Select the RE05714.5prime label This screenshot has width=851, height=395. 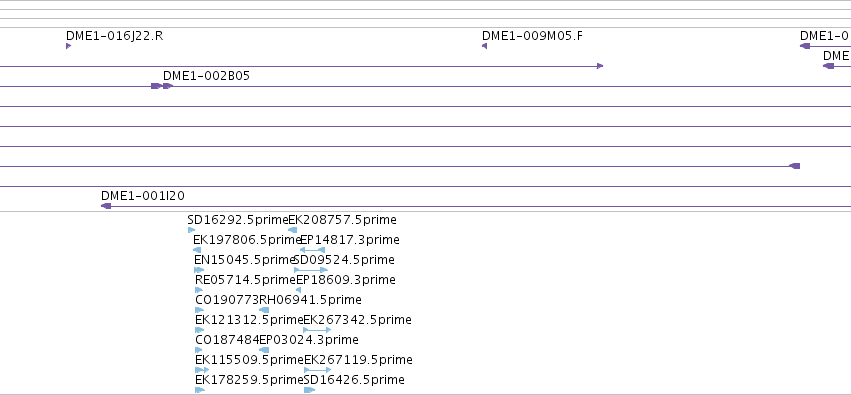click(245, 280)
